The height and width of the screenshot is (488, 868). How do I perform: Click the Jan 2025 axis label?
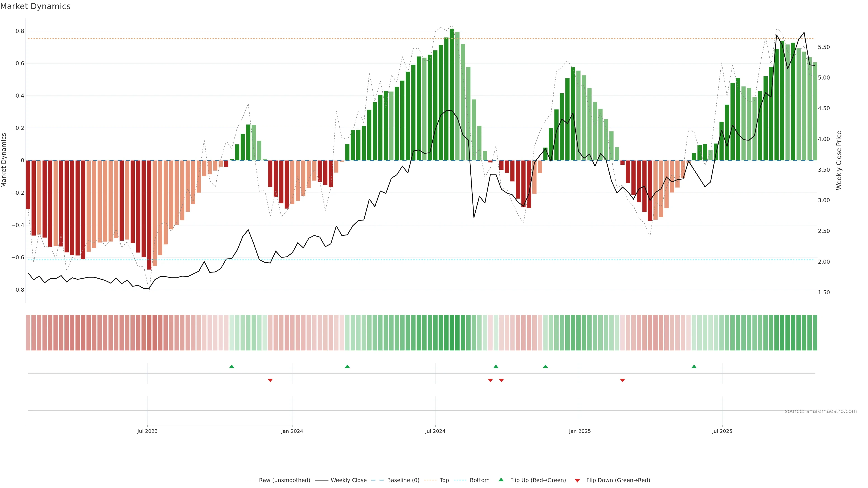point(580,431)
